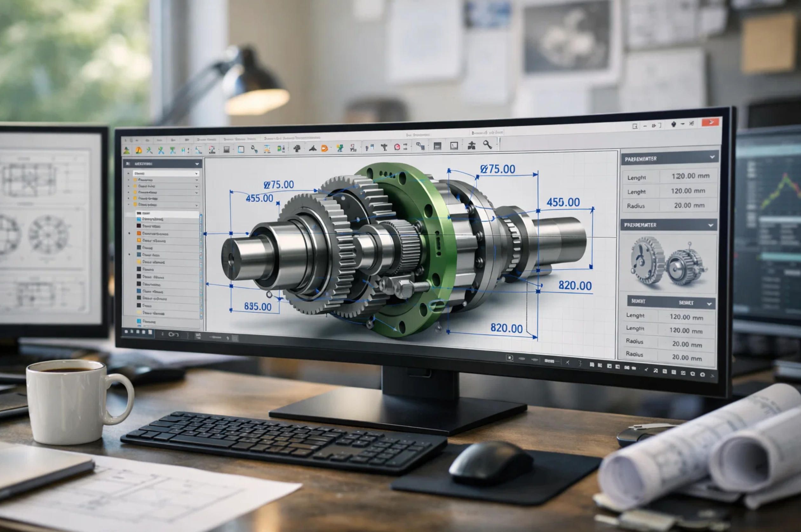
Task: Toggle the node marker next to the blue tree item
Action: (x=129, y=255)
